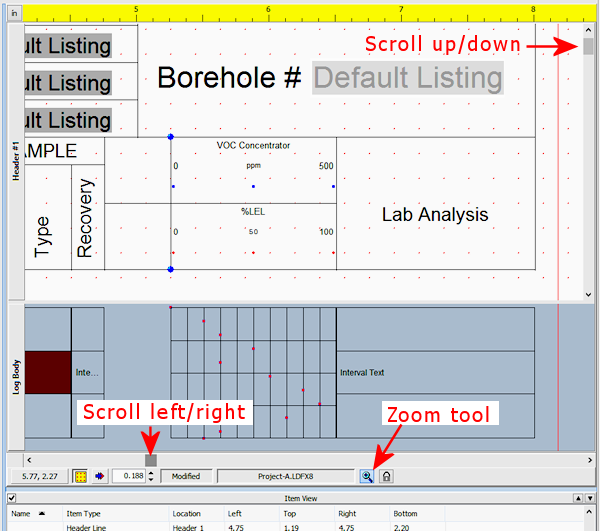Click the grid spacing input field

coord(128,477)
